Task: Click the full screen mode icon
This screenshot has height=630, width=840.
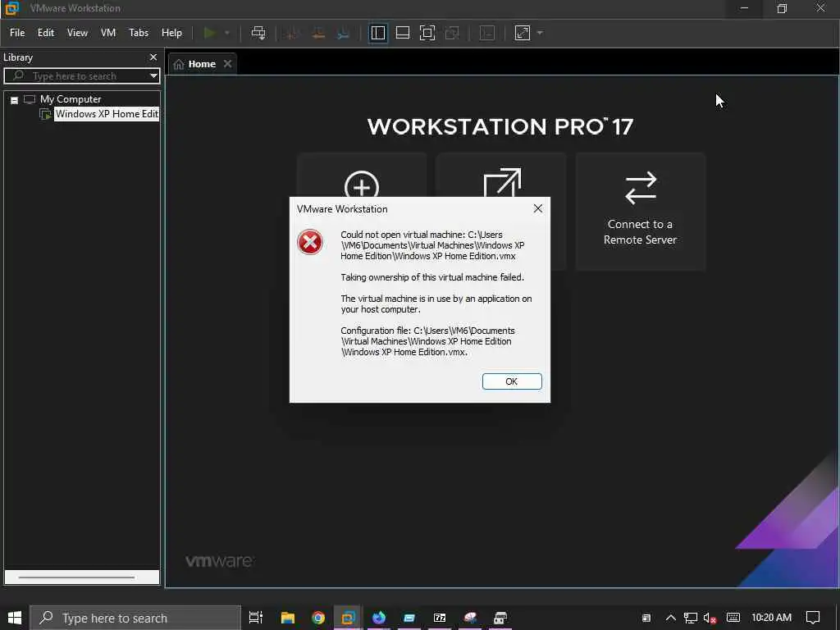Action: click(427, 33)
